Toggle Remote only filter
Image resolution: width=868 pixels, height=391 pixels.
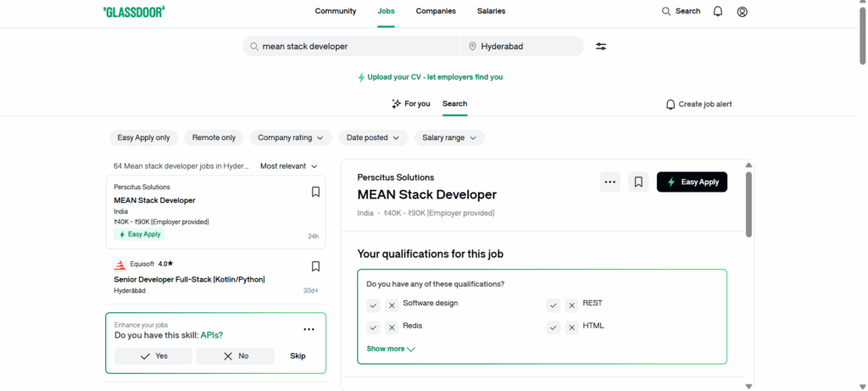click(214, 138)
